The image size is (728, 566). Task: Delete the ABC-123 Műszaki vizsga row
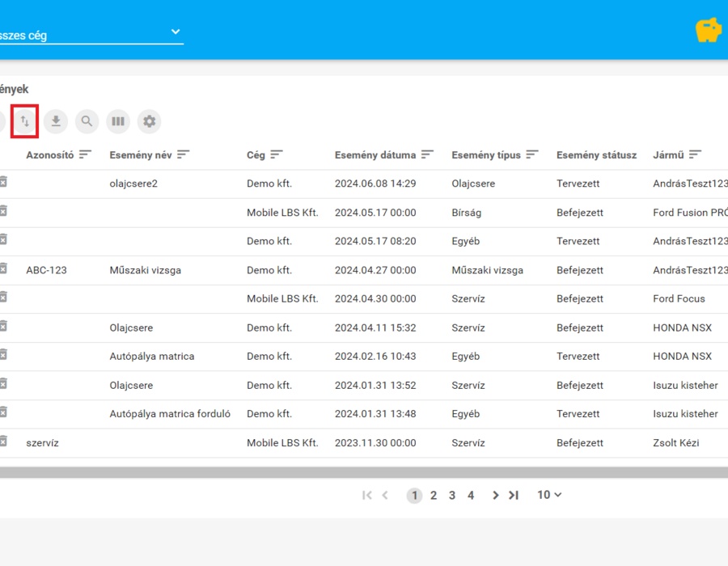(3, 268)
